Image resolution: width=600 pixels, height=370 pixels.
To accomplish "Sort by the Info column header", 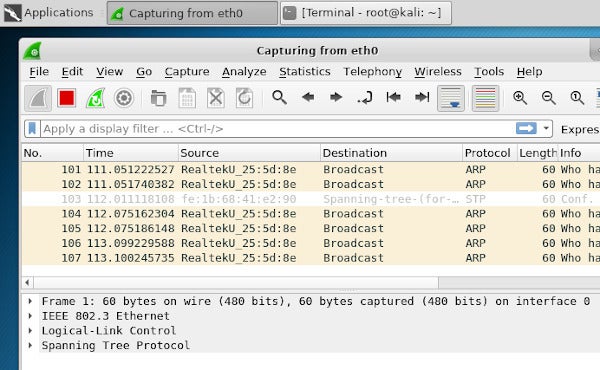I will [x=579, y=153].
